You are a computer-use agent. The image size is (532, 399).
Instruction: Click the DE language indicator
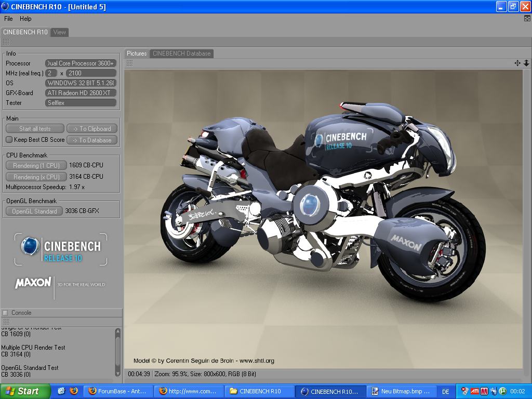coord(445,392)
